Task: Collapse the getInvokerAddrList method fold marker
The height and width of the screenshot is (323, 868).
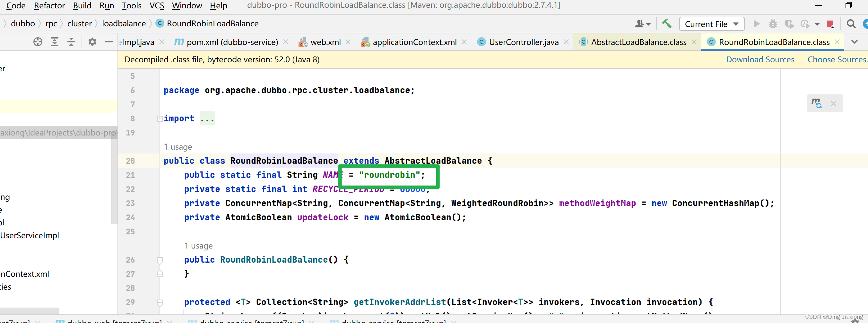Action: tap(160, 302)
